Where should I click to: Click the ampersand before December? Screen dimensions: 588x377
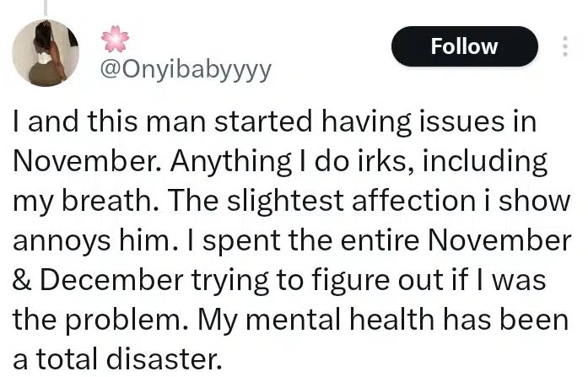click(22, 279)
